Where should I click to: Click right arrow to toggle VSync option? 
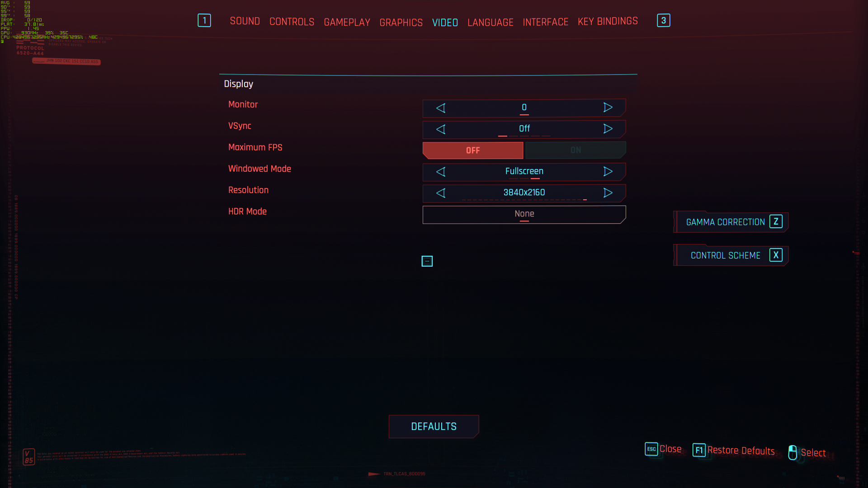[x=608, y=128]
